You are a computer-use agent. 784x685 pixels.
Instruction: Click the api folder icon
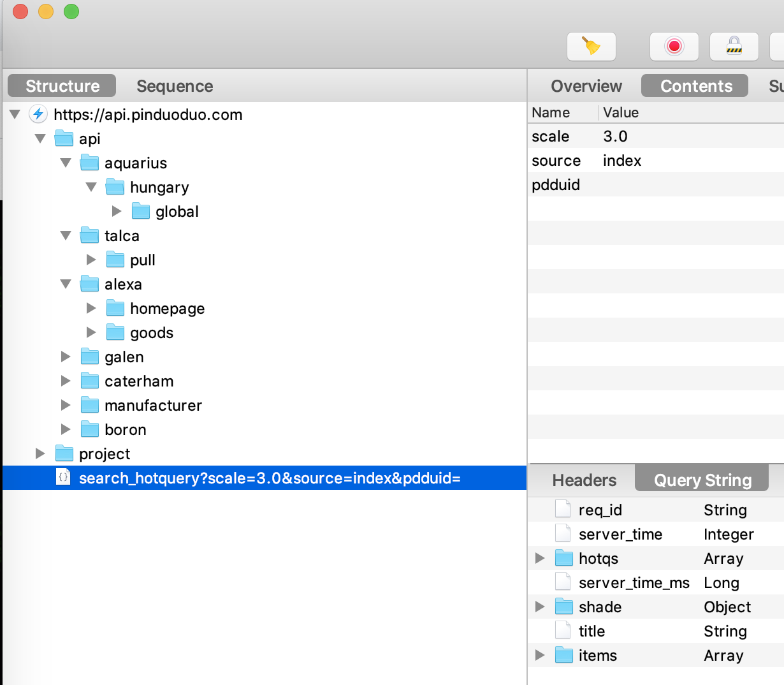pyautogui.click(x=64, y=138)
